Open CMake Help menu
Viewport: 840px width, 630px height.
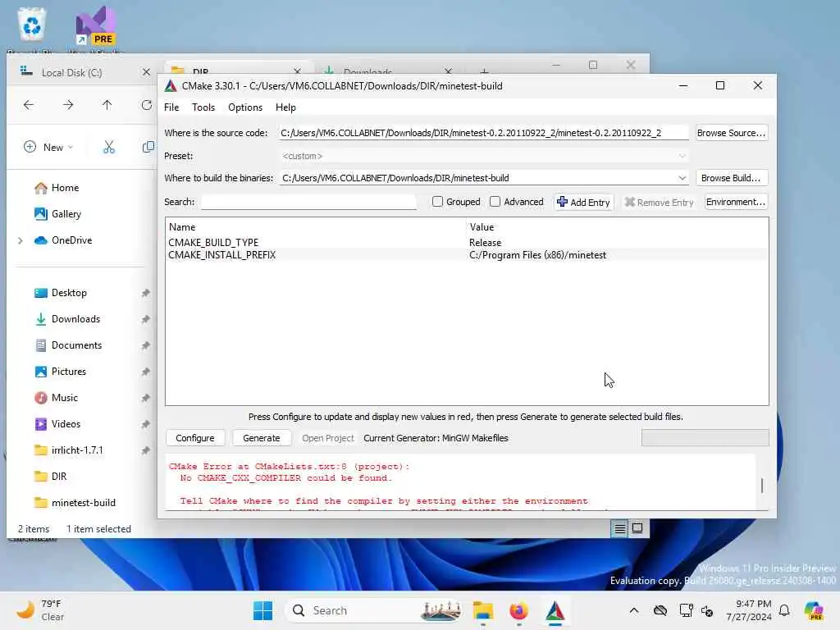285,107
